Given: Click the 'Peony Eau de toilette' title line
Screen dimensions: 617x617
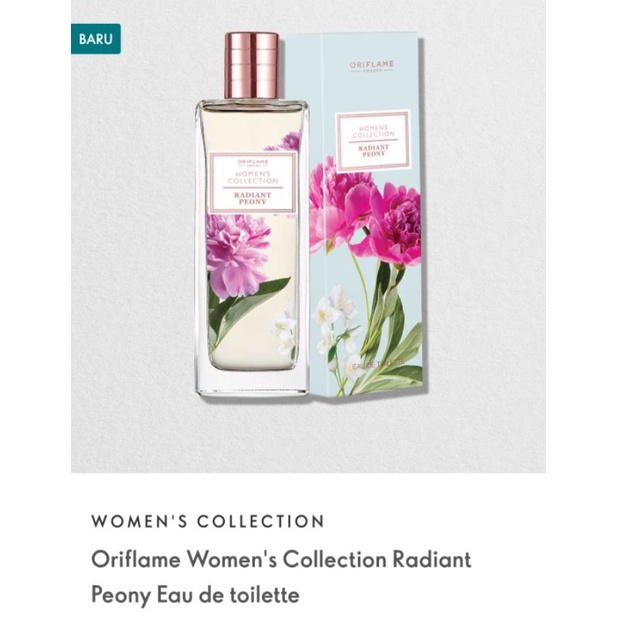Looking at the screenshot, I should (x=196, y=595).
